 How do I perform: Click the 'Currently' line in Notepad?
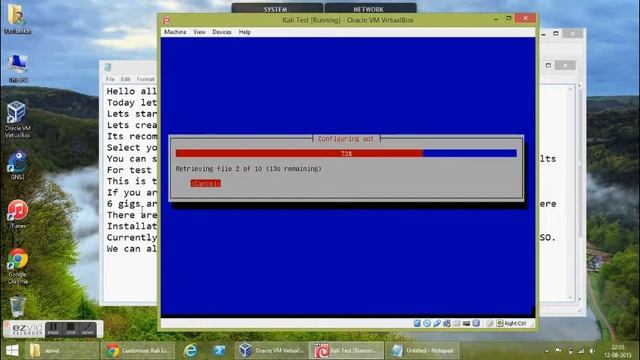(131, 238)
